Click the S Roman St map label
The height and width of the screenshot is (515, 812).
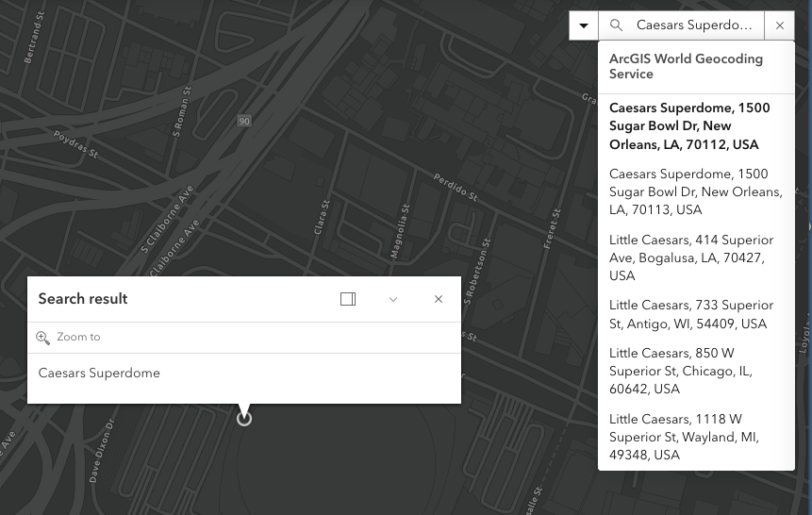[x=182, y=111]
